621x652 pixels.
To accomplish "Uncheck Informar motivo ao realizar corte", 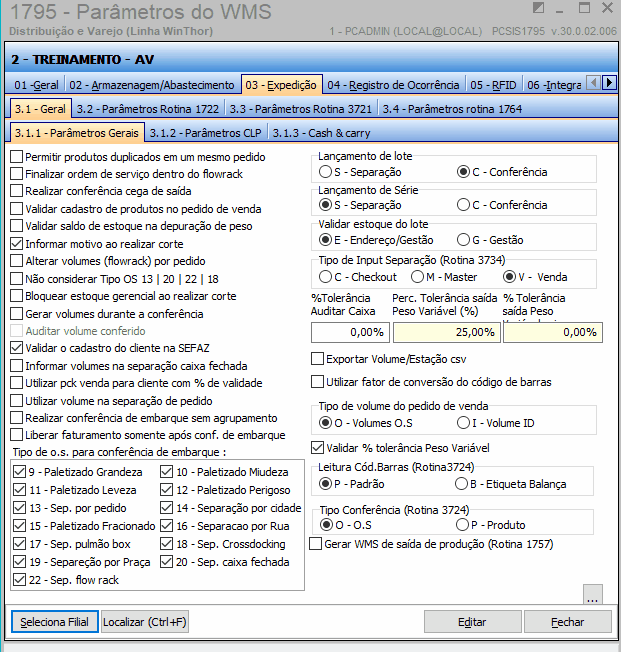I will point(17,244).
